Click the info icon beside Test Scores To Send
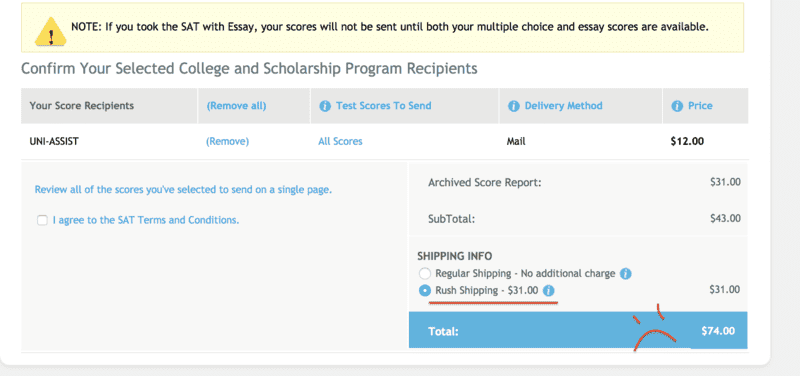Image resolution: width=800 pixels, height=376 pixels. click(x=324, y=106)
